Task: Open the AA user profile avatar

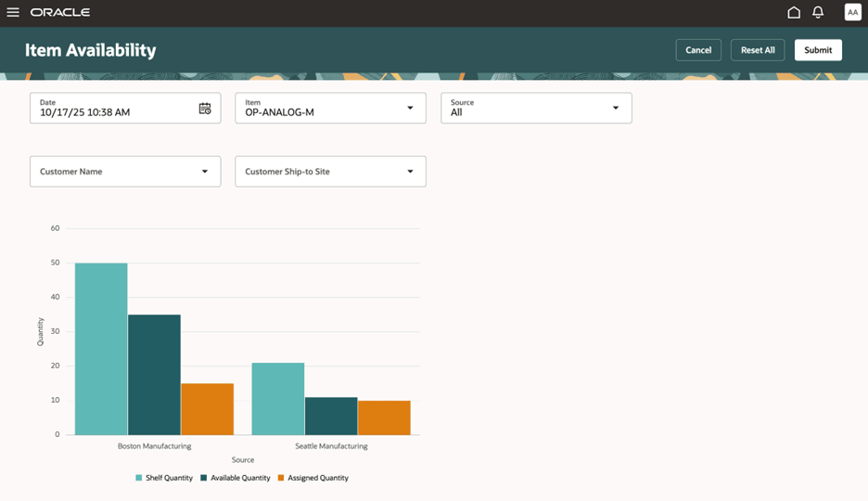Action: click(x=852, y=12)
